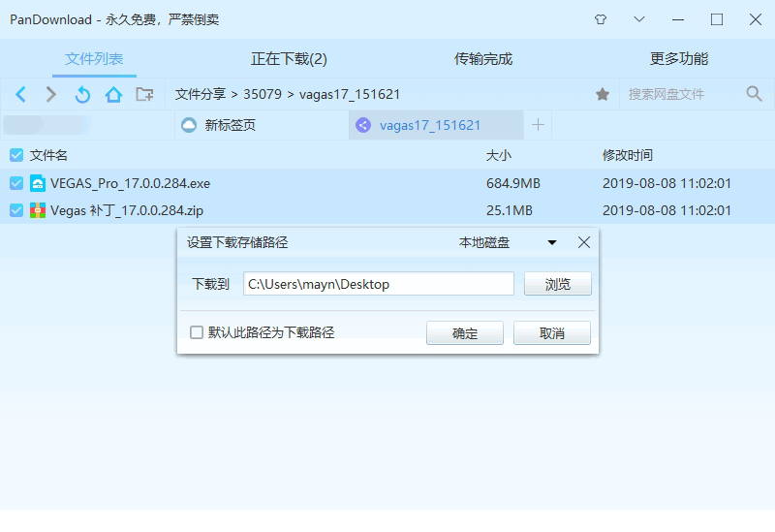Uncheck VEGAS_Pro_17.0.0.284.exe checkbox
This screenshot has width=775, height=532.
click(16, 183)
